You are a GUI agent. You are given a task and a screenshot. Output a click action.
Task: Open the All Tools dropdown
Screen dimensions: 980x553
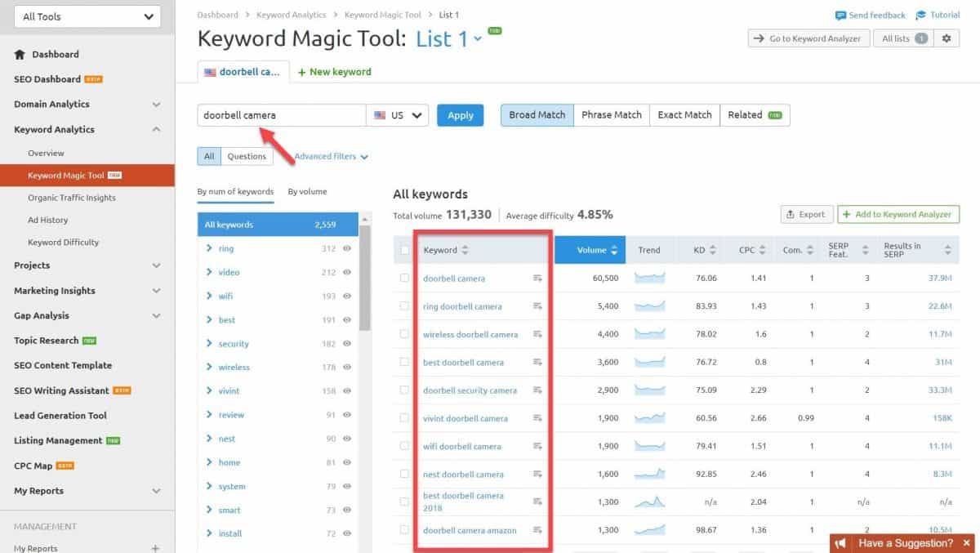coord(87,16)
